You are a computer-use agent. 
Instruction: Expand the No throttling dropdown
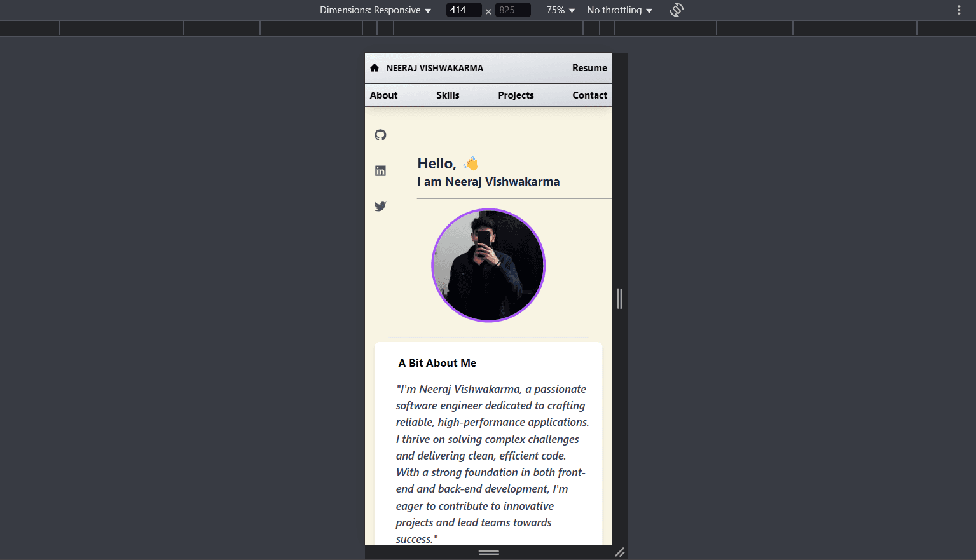(618, 10)
